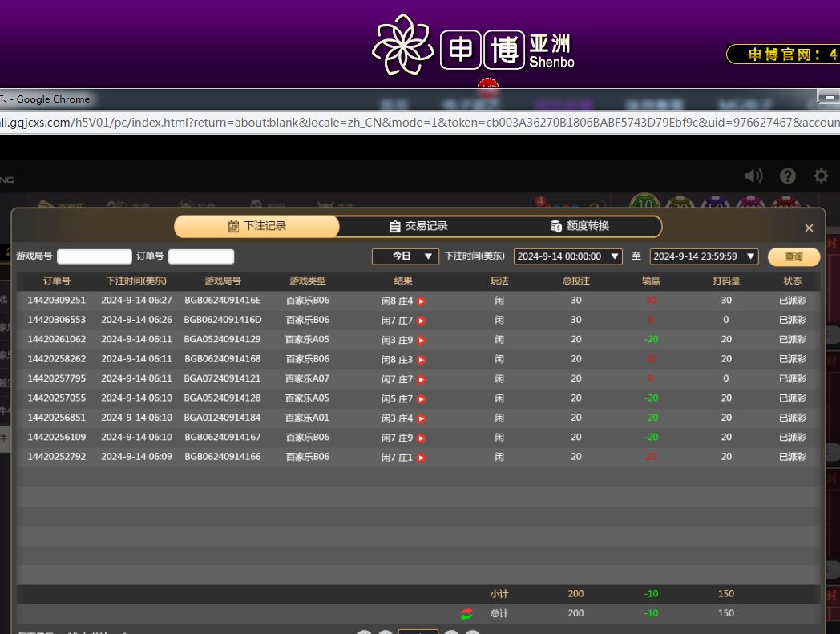Play replay video for order 14420252792

[421, 458]
